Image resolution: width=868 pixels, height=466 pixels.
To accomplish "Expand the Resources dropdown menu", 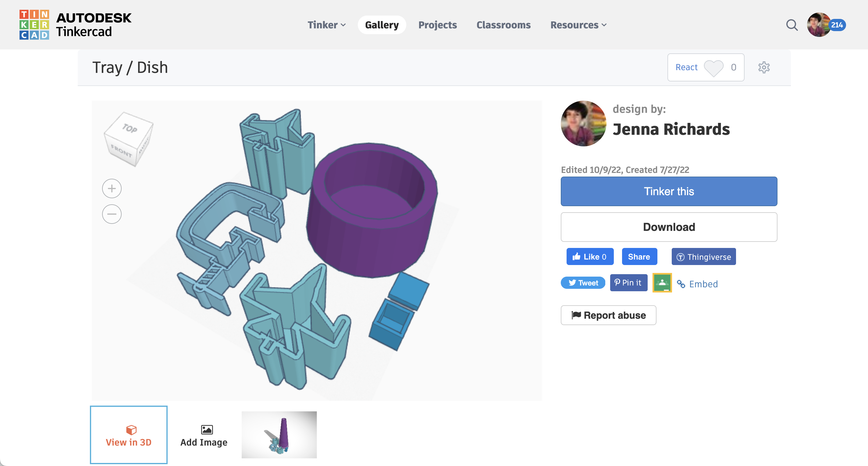I will [x=578, y=25].
